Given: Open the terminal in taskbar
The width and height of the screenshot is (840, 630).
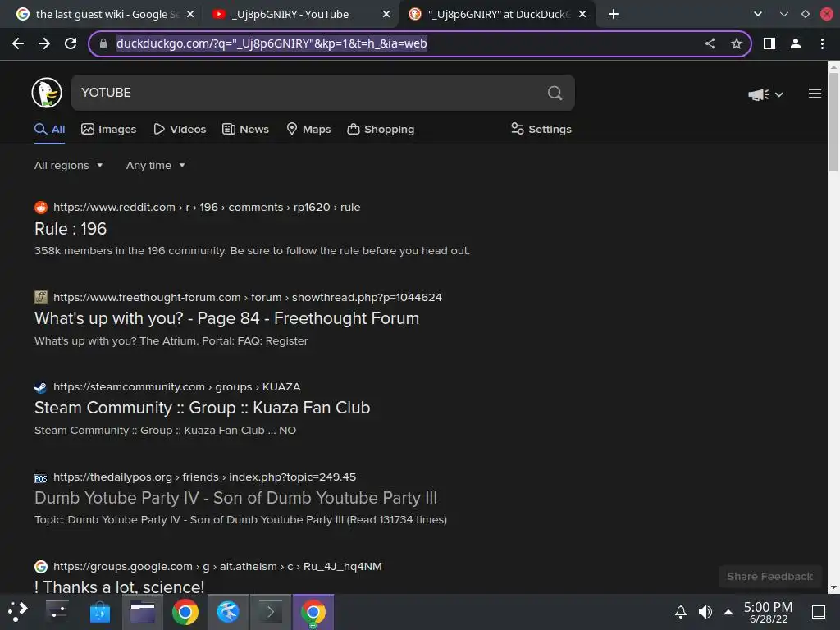Looking at the screenshot, I should (x=271, y=611).
